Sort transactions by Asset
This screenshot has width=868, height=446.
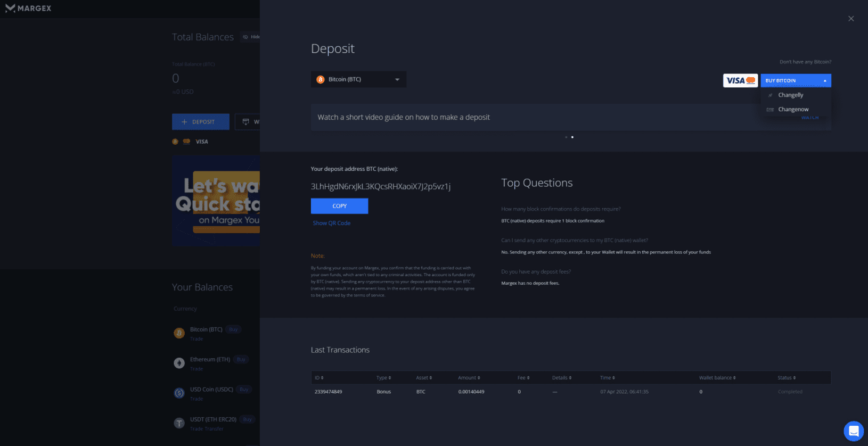click(x=424, y=378)
